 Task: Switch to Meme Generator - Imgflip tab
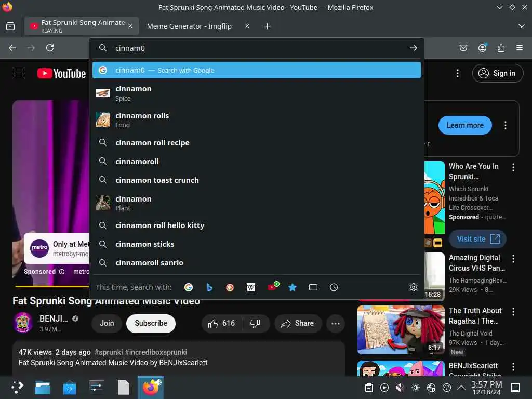click(x=189, y=26)
